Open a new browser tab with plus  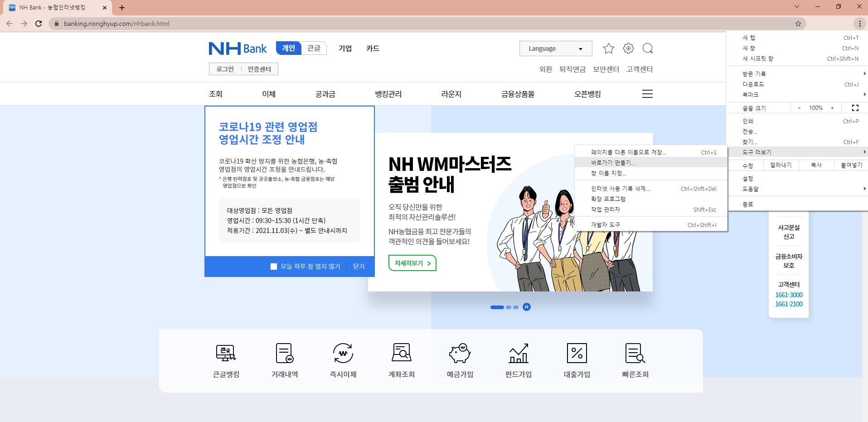point(122,8)
